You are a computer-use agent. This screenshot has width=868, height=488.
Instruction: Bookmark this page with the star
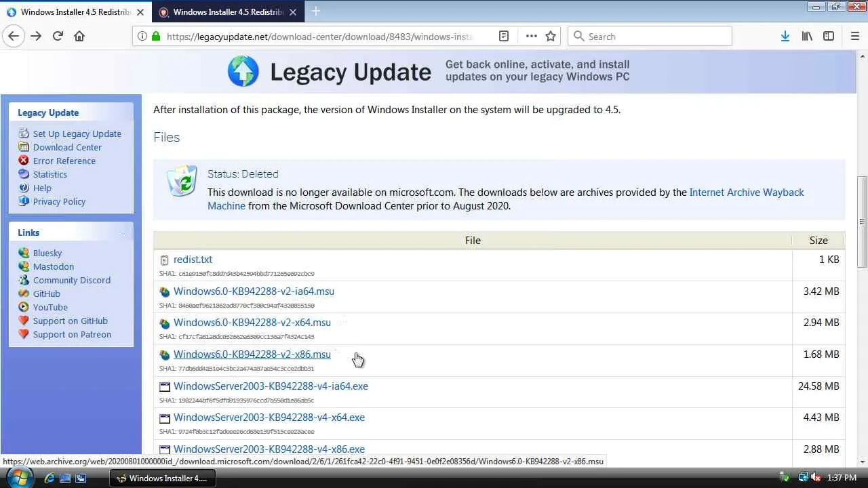[551, 37]
